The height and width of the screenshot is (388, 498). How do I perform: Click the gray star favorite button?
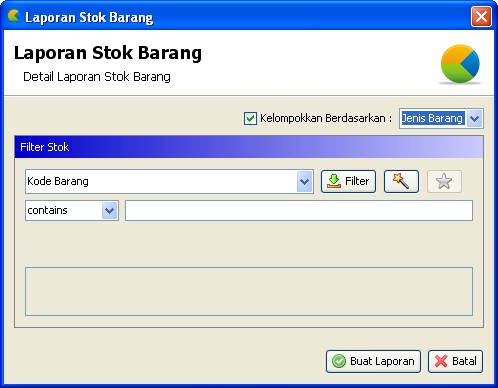click(x=444, y=181)
